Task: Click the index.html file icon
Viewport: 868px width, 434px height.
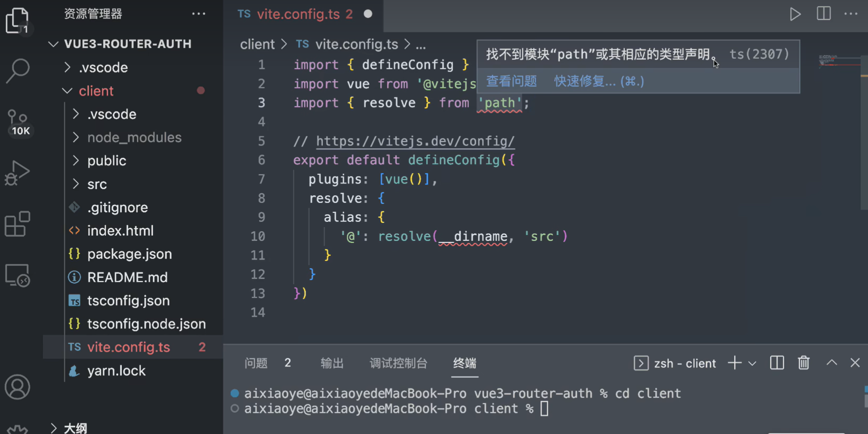Action: [74, 230]
